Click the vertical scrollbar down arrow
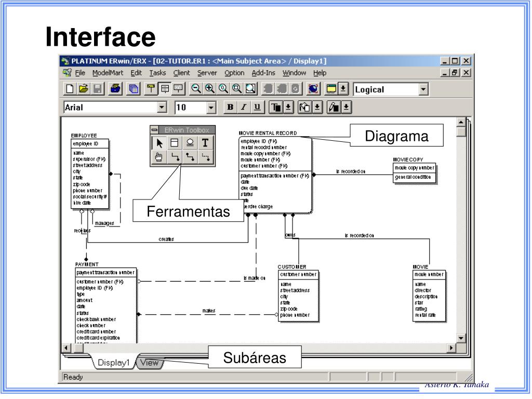This screenshot has width=532, height=399. click(461, 338)
